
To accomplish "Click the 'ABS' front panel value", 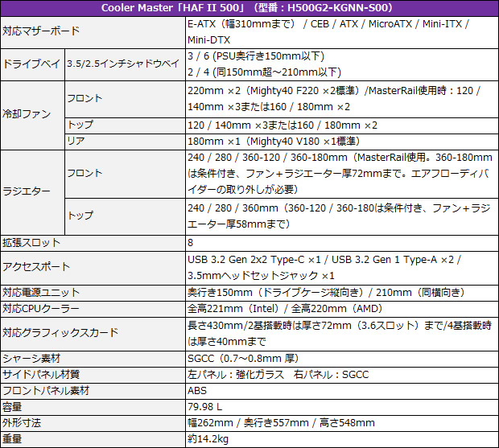I will click(x=342, y=391).
